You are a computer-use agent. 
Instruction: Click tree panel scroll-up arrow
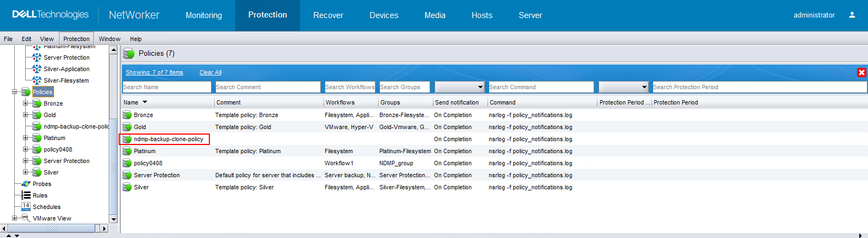coord(114,50)
